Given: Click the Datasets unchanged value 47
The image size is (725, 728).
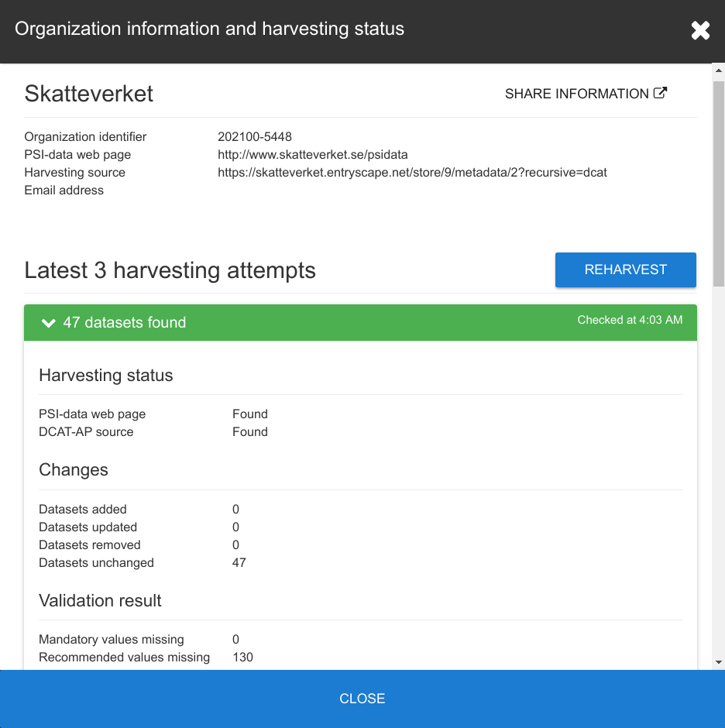Looking at the screenshot, I should (239, 563).
